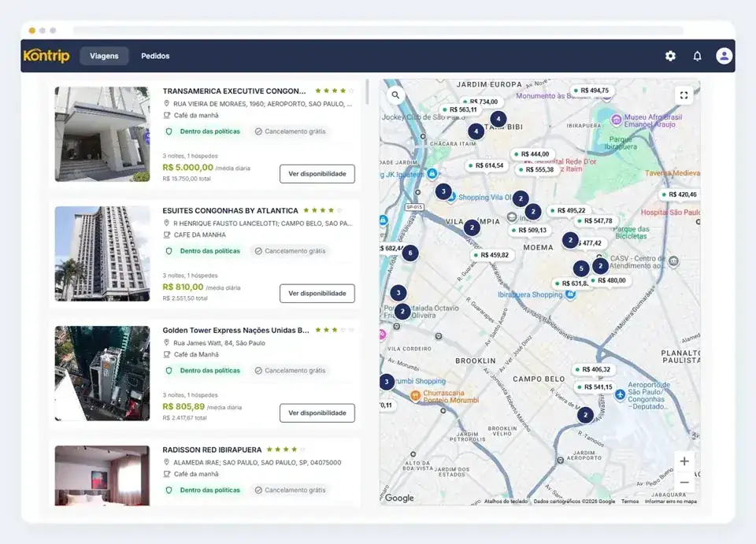Click the map search magnifier icon
Image resolution: width=756 pixels, height=544 pixels.
395,95
